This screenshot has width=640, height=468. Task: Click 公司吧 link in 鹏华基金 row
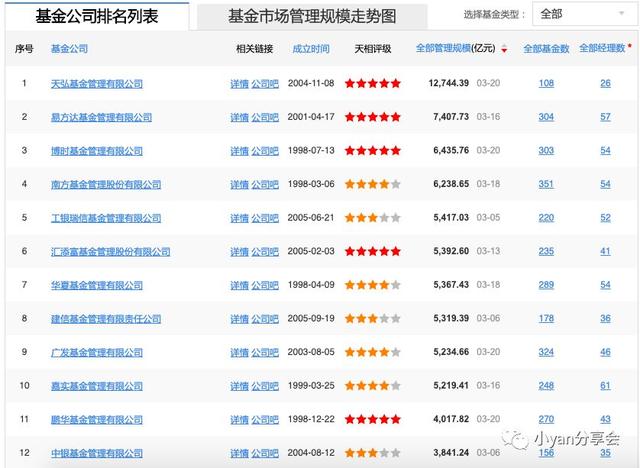pyautogui.click(x=265, y=419)
